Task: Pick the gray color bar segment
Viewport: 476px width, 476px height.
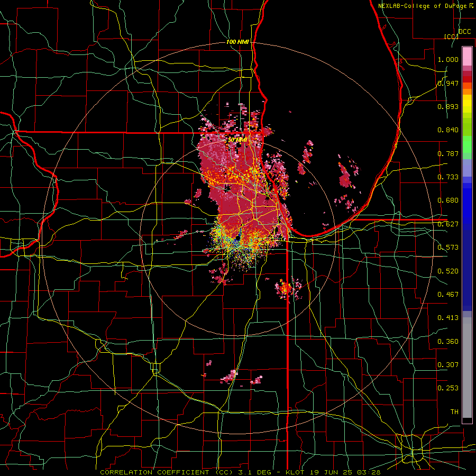Action: [467, 368]
